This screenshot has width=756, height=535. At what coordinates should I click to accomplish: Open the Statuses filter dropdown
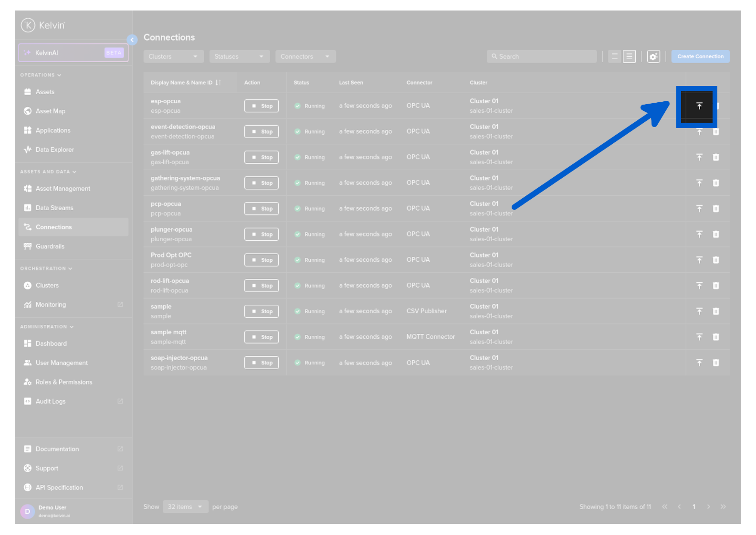click(x=239, y=56)
